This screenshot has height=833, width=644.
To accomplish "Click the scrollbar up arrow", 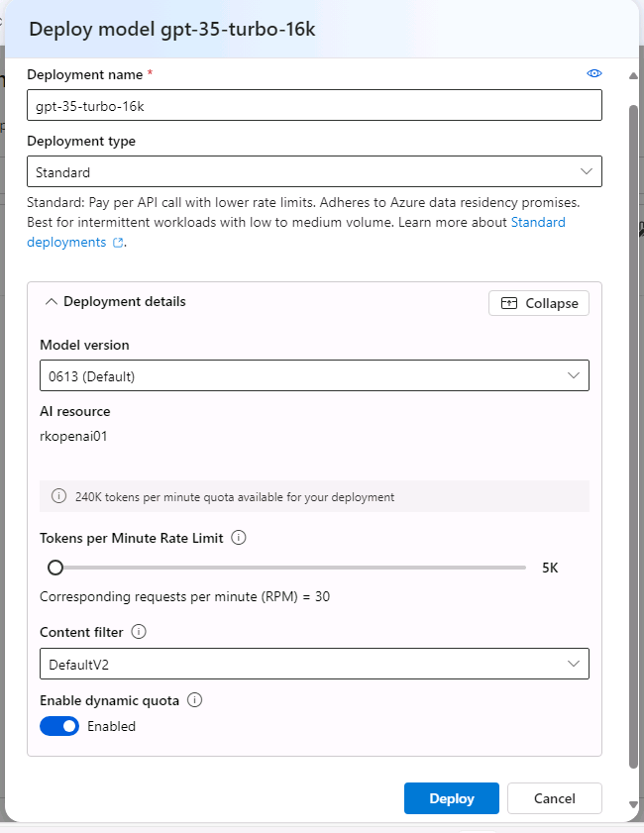I will pos(633,76).
